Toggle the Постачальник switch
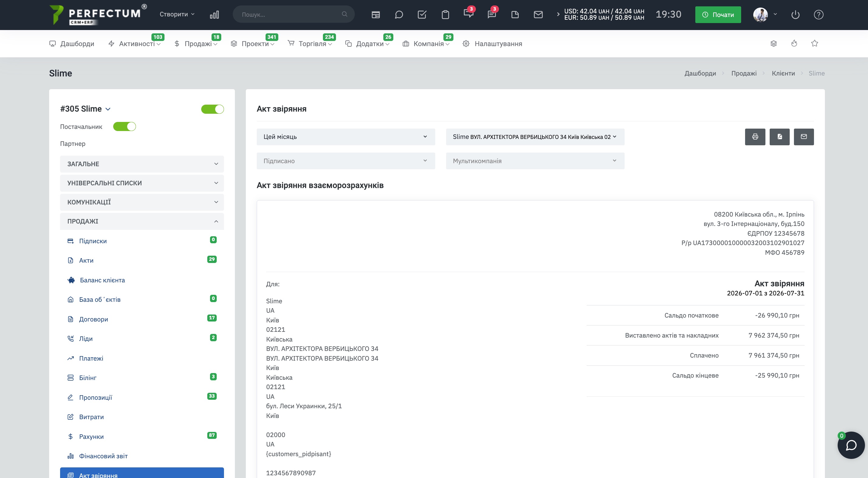This screenshot has width=868, height=478. pyautogui.click(x=124, y=126)
